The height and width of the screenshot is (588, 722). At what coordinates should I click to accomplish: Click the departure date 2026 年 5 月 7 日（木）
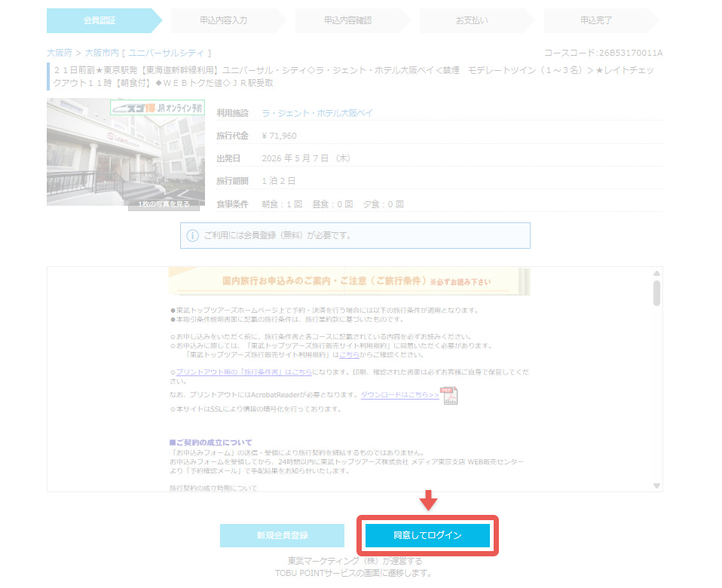306,158
